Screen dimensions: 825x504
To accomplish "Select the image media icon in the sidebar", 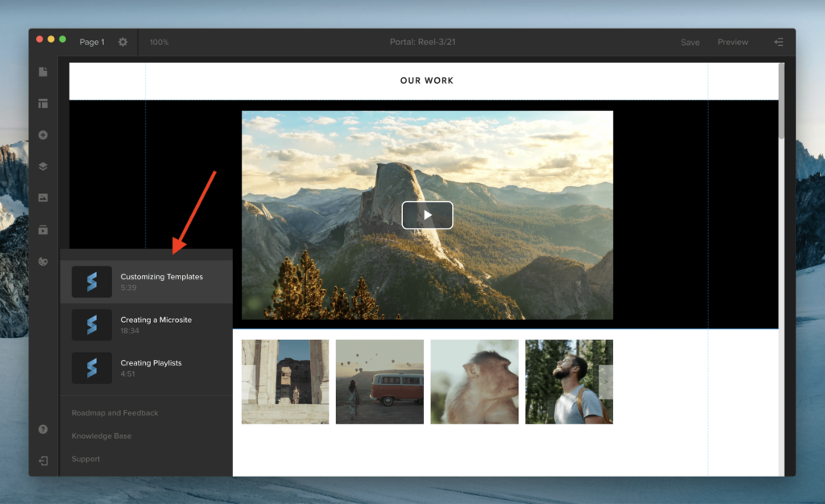I will [x=43, y=197].
